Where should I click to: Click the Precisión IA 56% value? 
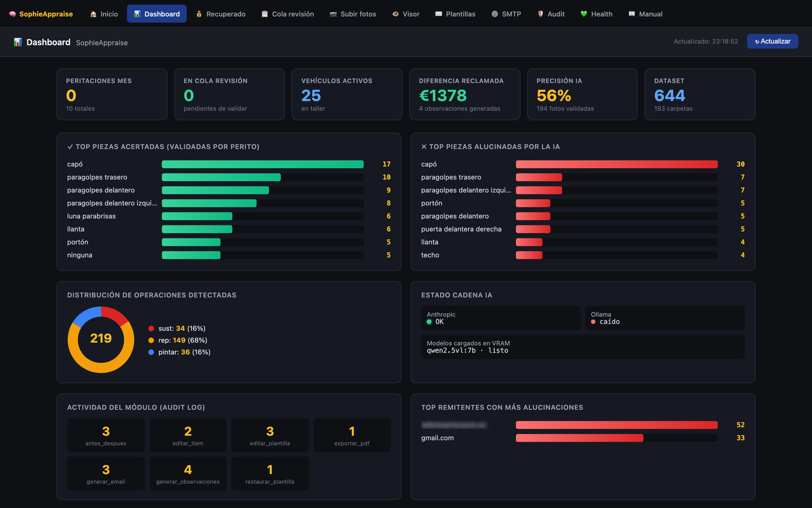pos(554,96)
